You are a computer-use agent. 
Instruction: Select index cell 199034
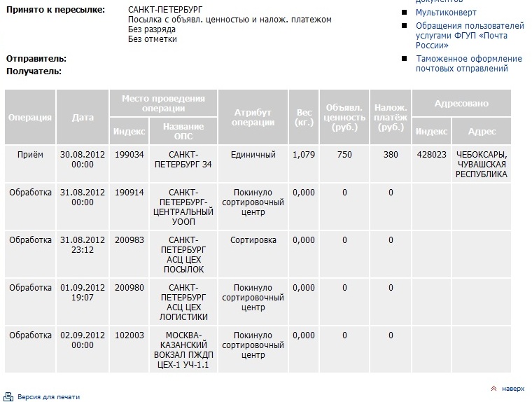coord(129,164)
